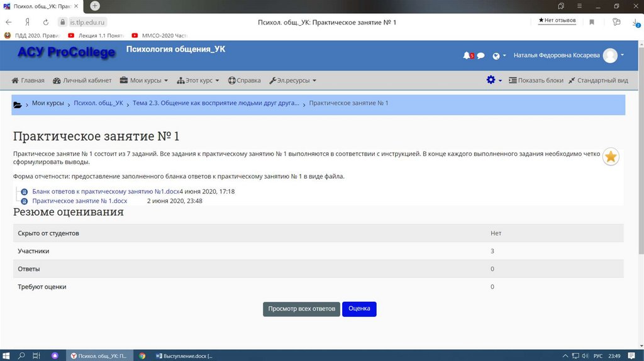The width and height of the screenshot is (644, 361).
Task: Open Тема 2.3 breadcrumb link
Action: click(x=216, y=103)
